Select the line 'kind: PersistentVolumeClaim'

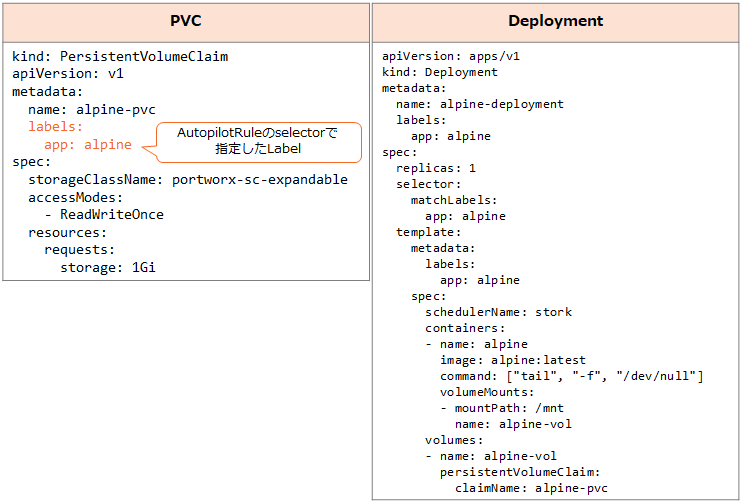click(x=120, y=56)
